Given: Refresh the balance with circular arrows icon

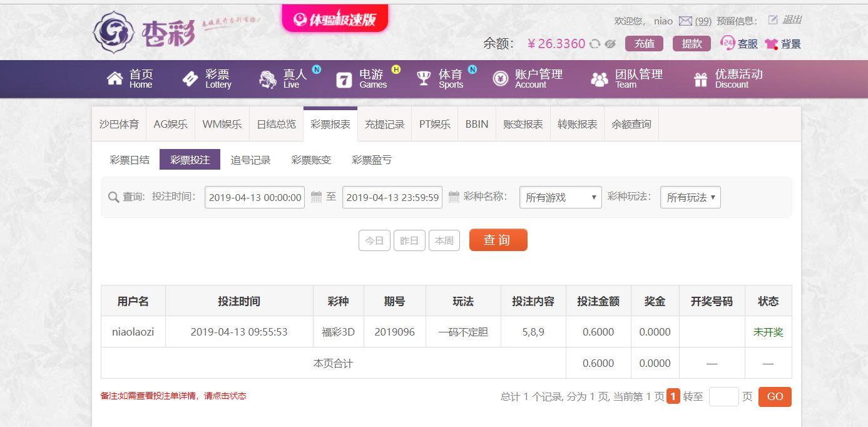Looking at the screenshot, I should pyautogui.click(x=595, y=44).
